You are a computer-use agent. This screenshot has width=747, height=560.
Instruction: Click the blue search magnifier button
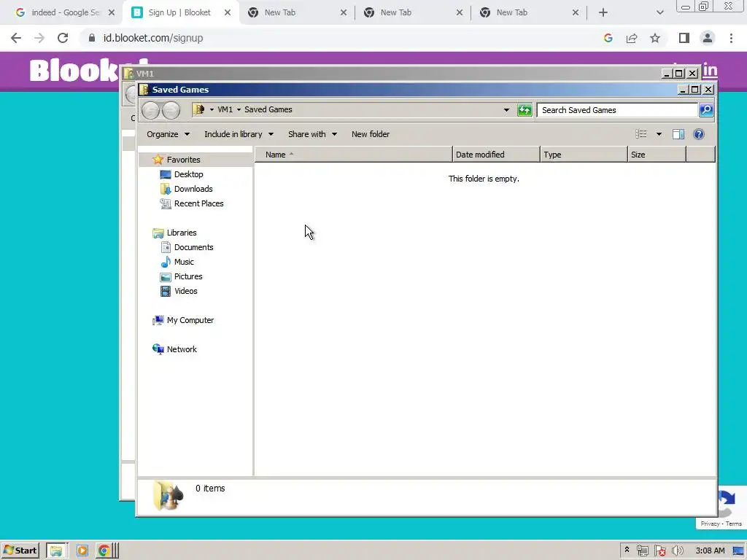coord(706,110)
